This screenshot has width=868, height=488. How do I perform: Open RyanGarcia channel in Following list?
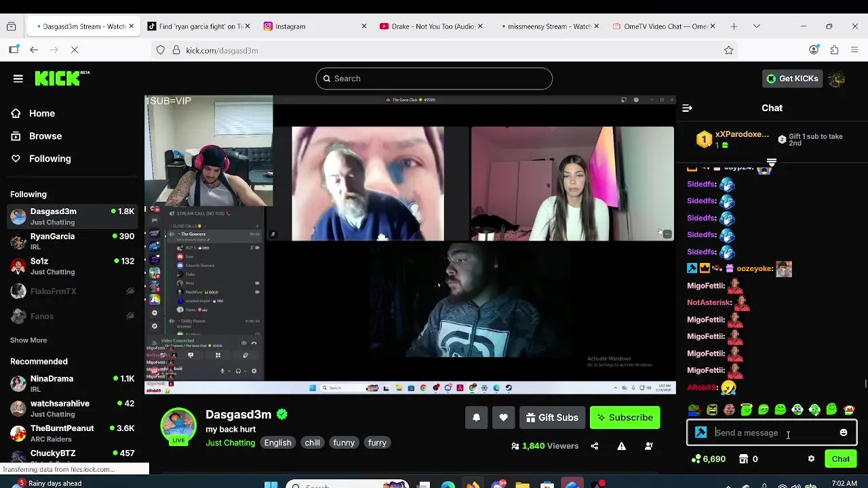pyautogui.click(x=73, y=241)
